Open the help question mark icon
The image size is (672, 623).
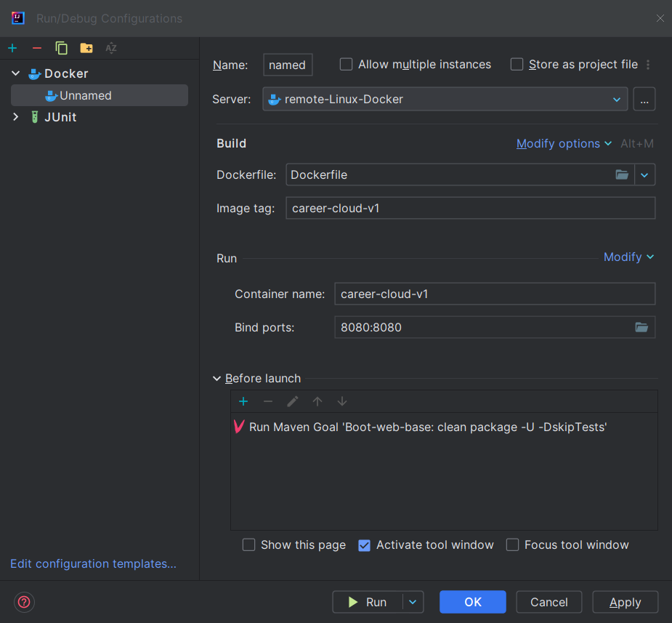coord(25,602)
